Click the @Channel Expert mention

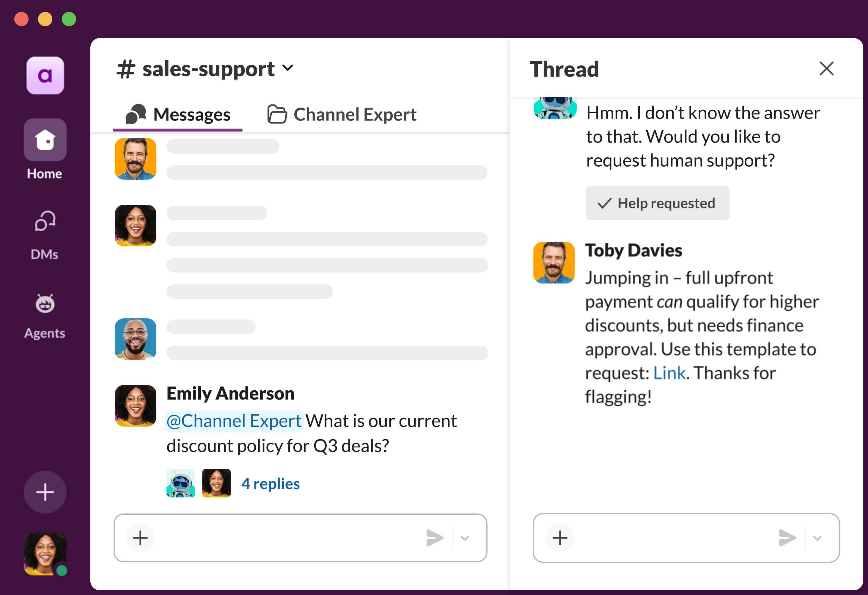pyautogui.click(x=234, y=421)
